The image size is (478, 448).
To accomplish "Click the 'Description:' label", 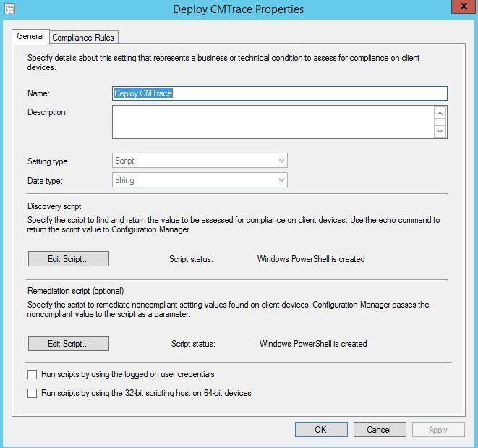I will [x=48, y=112].
